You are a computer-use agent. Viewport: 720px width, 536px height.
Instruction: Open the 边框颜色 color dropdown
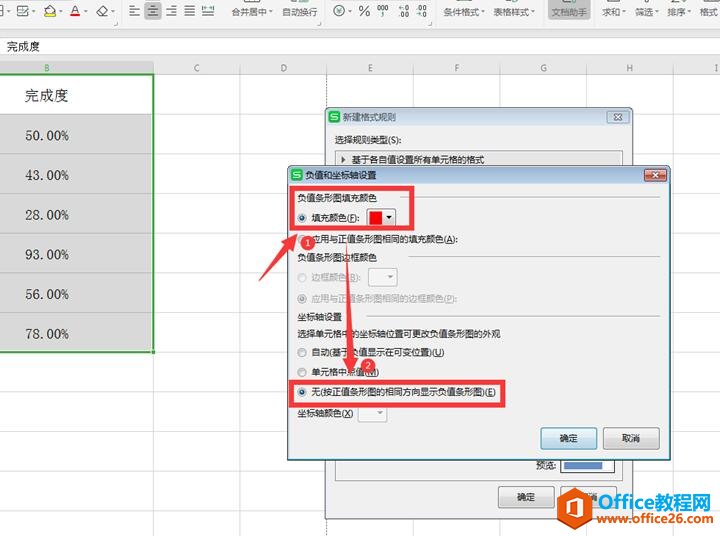point(383,277)
